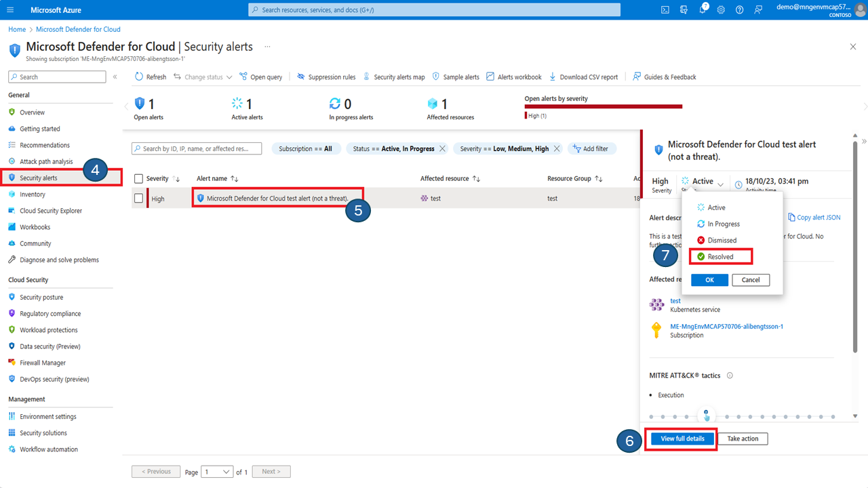Collapse the left navigation menu
Image resolution: width=868 pixels, height=488 pixels.
[115, 77]
